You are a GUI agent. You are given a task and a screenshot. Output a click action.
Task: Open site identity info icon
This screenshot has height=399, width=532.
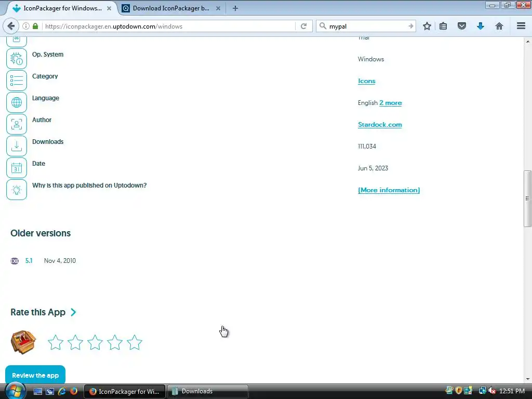26,26
